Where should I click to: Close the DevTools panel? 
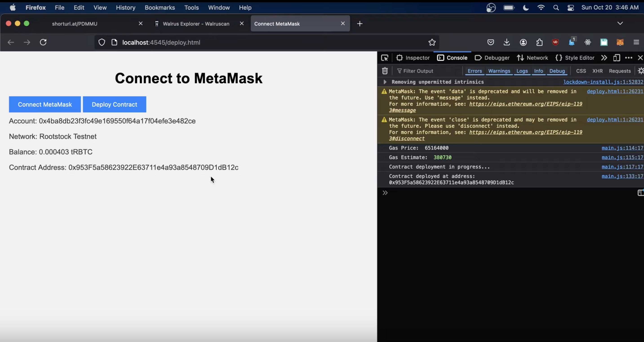point(640,58)
